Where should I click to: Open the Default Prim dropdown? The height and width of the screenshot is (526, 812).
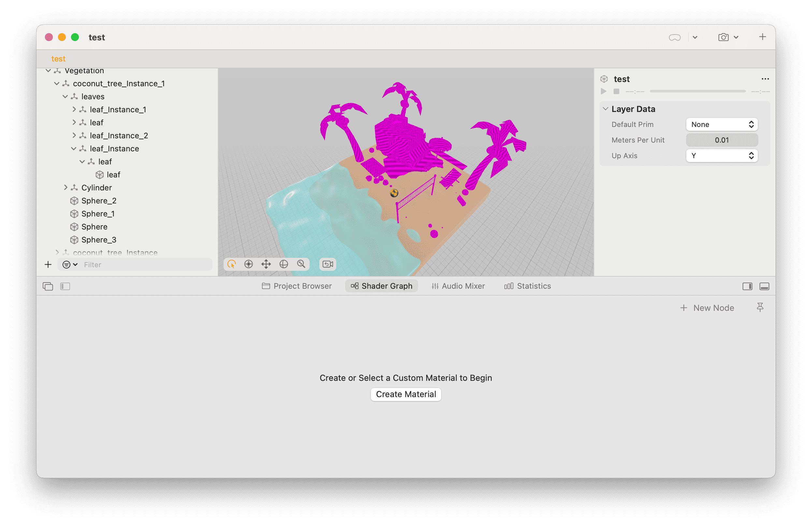[722, 124]
